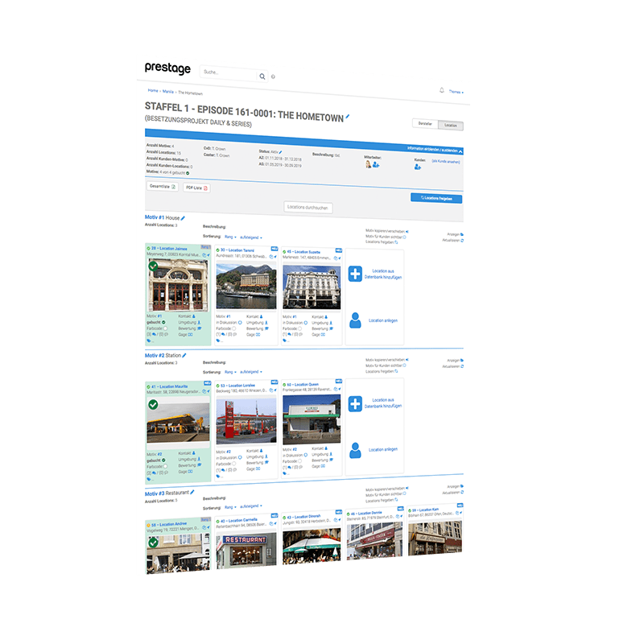Screen dimensions: 644x644
Task: Open Rang sorting dropdown for Motiv House
Action: coord(230,237)
